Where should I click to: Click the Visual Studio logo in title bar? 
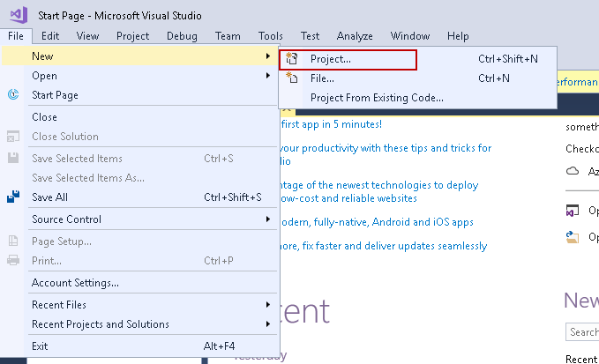15,15
